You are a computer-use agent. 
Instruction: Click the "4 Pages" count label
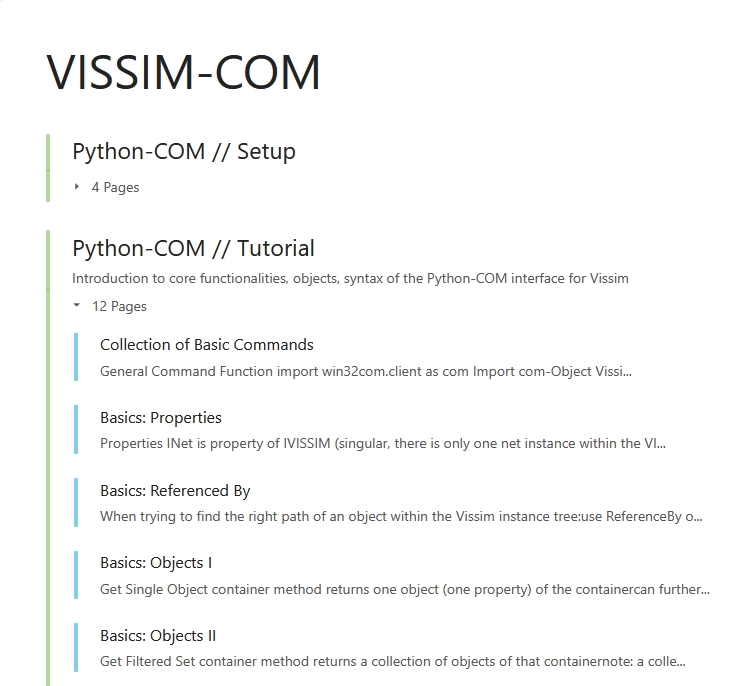click(x=115, y=187)
